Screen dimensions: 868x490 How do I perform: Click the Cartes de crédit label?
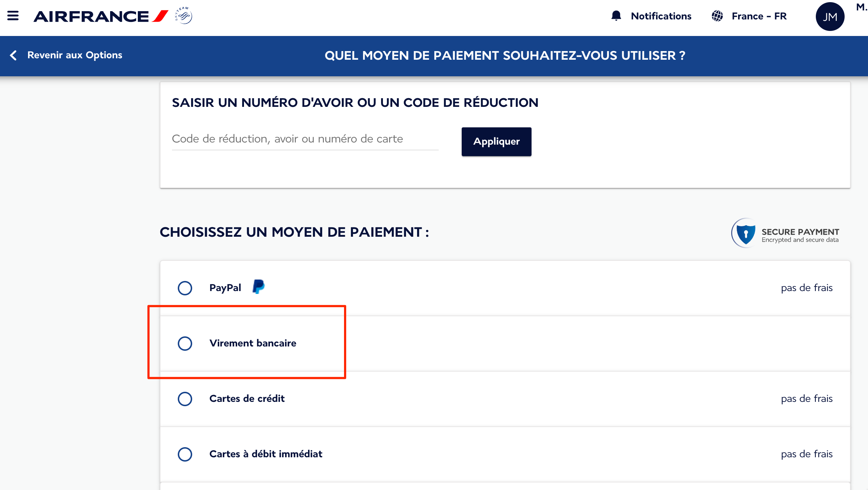point(247,399)
